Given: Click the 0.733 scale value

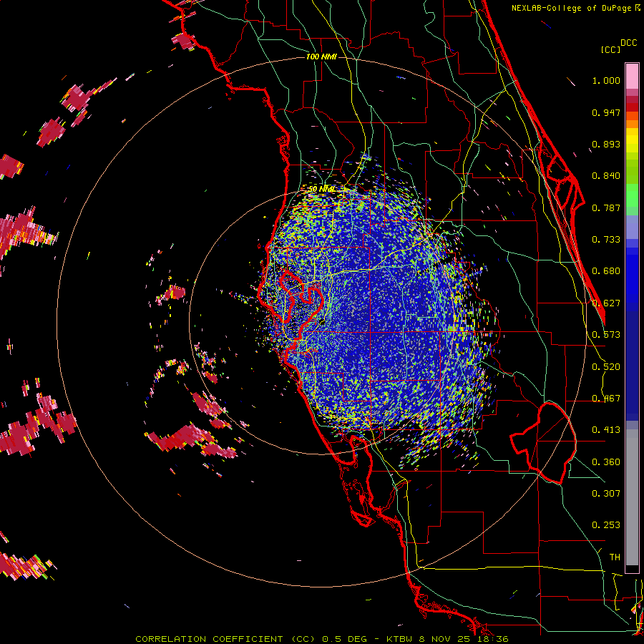Looking at the screenshot, I should coord(606,240).
